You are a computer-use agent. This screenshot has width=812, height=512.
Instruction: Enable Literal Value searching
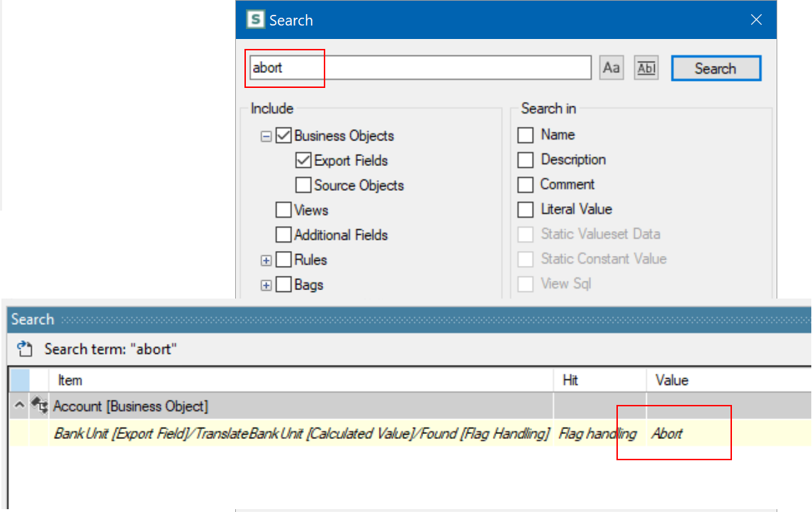click(x=526, y=209)
